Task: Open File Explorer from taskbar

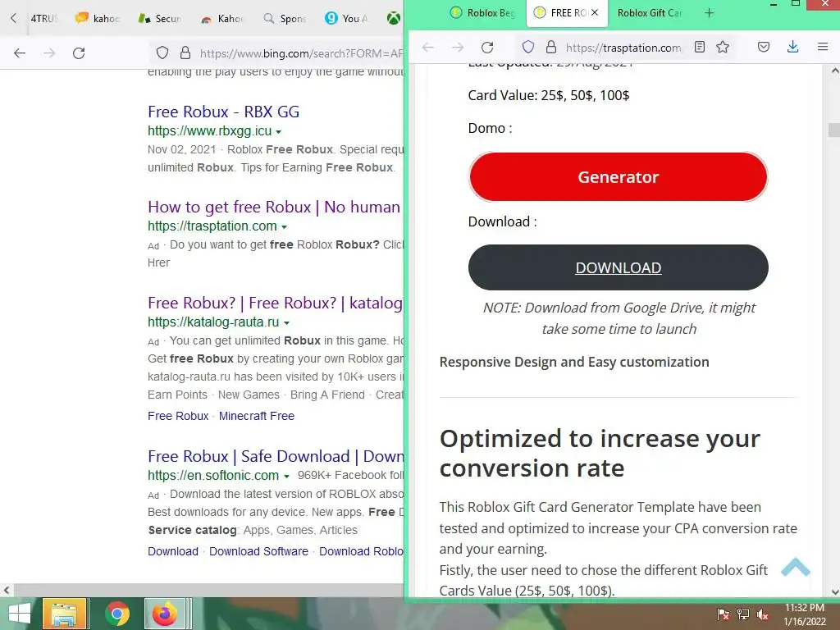Action: 64,614
